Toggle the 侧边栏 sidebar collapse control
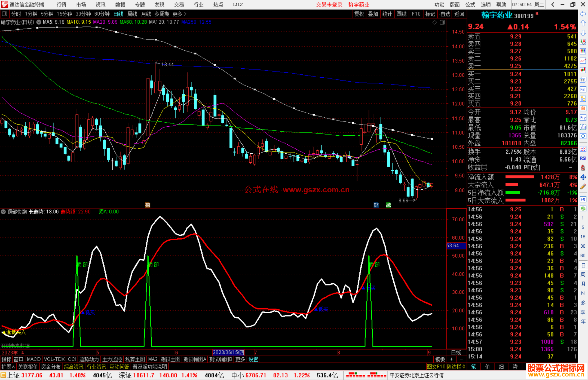Screen dimensions: 588x380 pyautogui.click(x=456, y=367)
